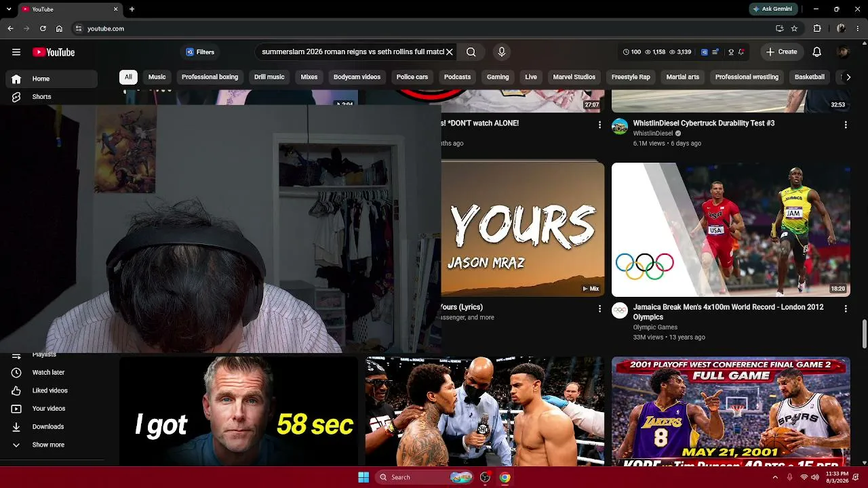Open the account avatar menu in YouTube
This screenshot has width=868, height=488.
point(843,52)
